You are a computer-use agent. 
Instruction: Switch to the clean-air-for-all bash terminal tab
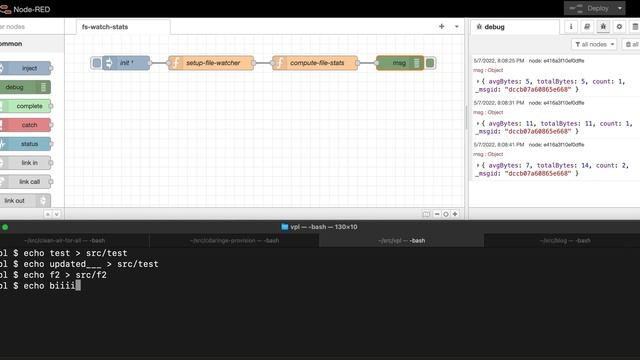[x=64, y=240]
